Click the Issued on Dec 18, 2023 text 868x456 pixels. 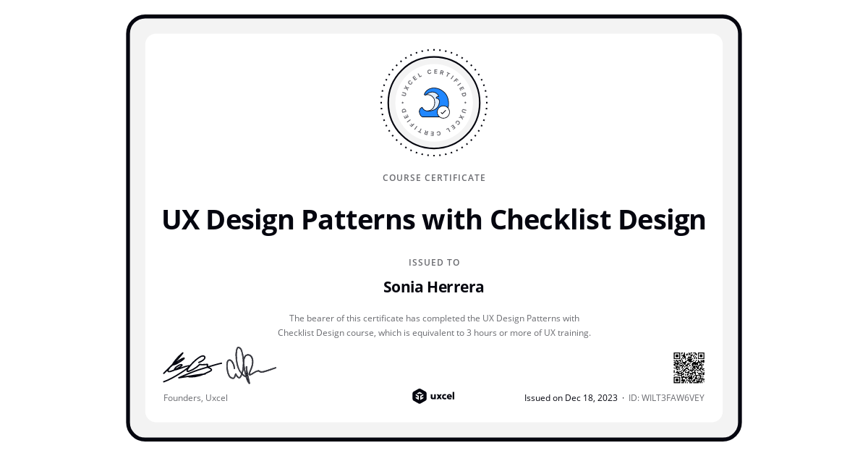tap(571, 397)
